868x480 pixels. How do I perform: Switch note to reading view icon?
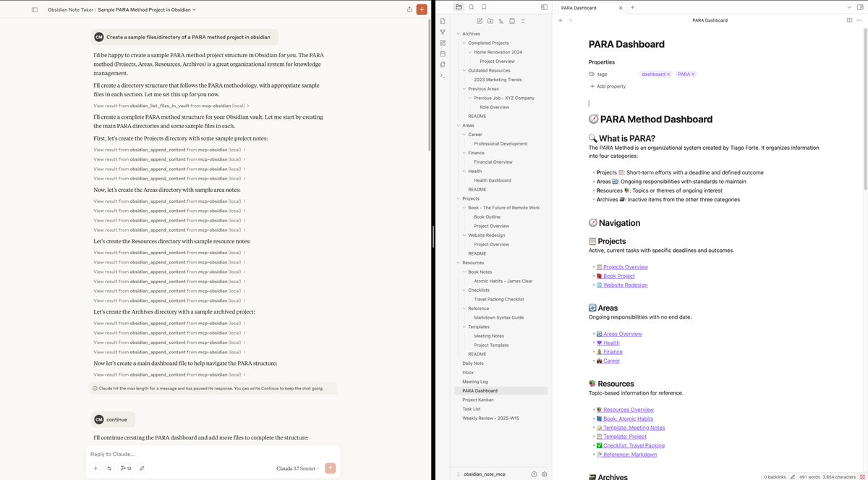pos(849,20)
